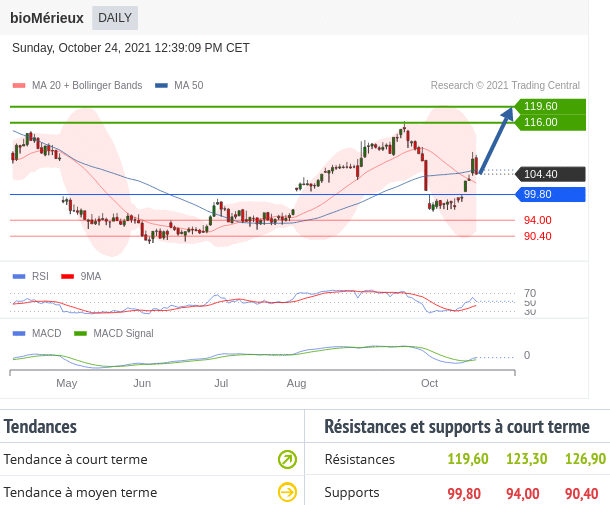Click the MA 20 + Bollinger Bands legend swatch
Image resolution: width=610 pixels, height=505 pixels.
19,86
